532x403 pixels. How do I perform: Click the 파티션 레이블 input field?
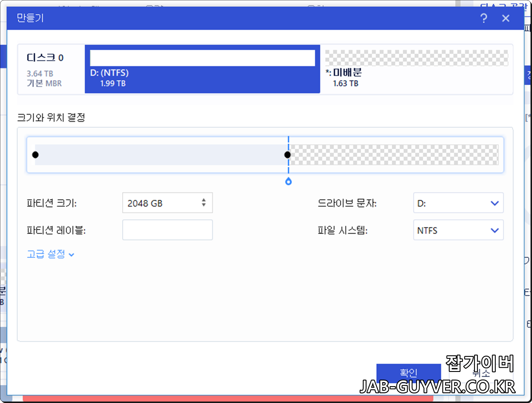[168, 230]
